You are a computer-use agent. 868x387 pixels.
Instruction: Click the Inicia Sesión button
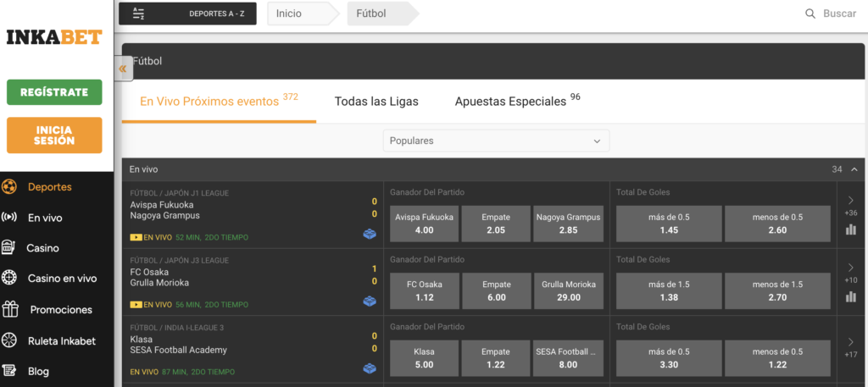(54, 135)
